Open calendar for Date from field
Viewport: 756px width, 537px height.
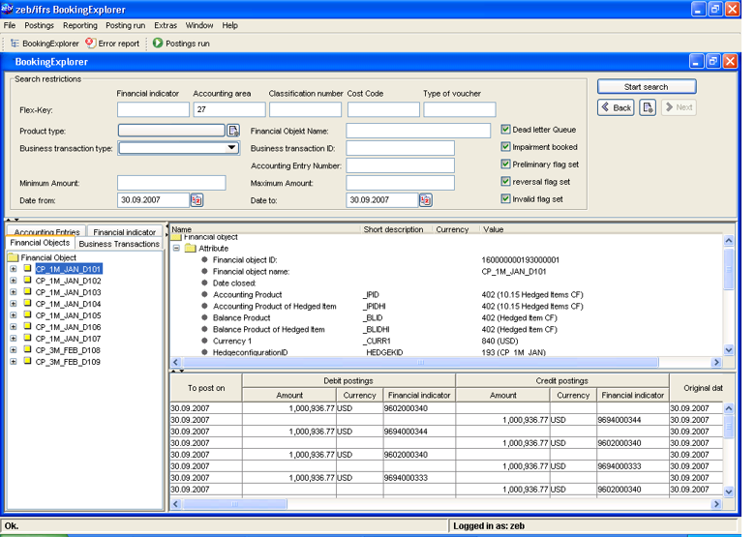click(x=197, y=200)
